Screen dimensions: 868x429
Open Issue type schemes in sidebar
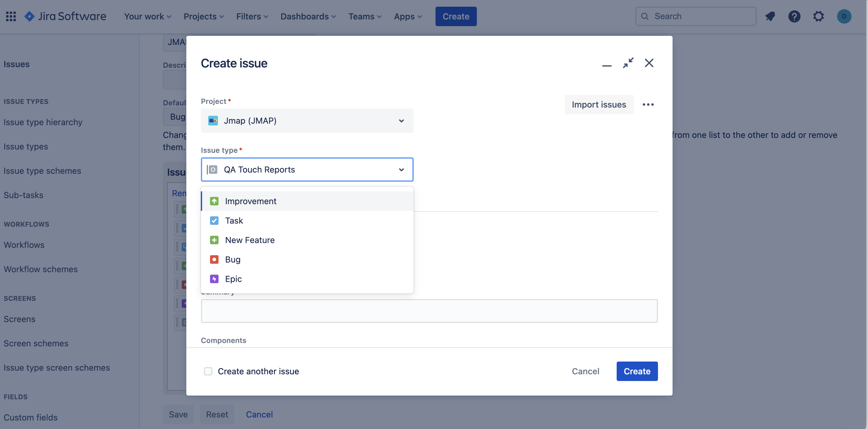tap(42, 171)
